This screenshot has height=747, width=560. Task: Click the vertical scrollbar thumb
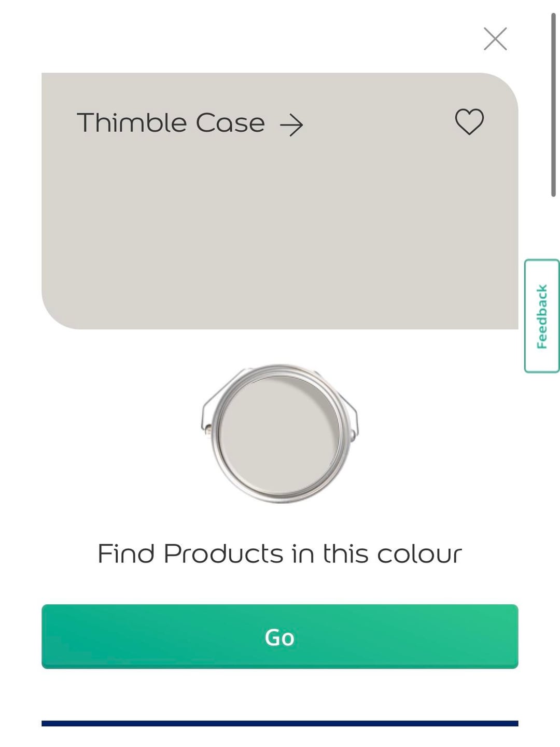pos(553,104)
